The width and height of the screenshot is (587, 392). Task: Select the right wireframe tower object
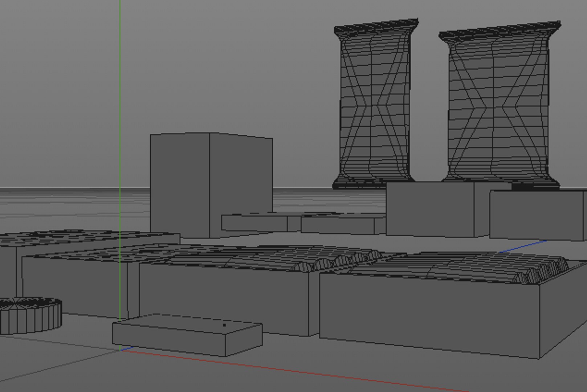tap(500, 105)
